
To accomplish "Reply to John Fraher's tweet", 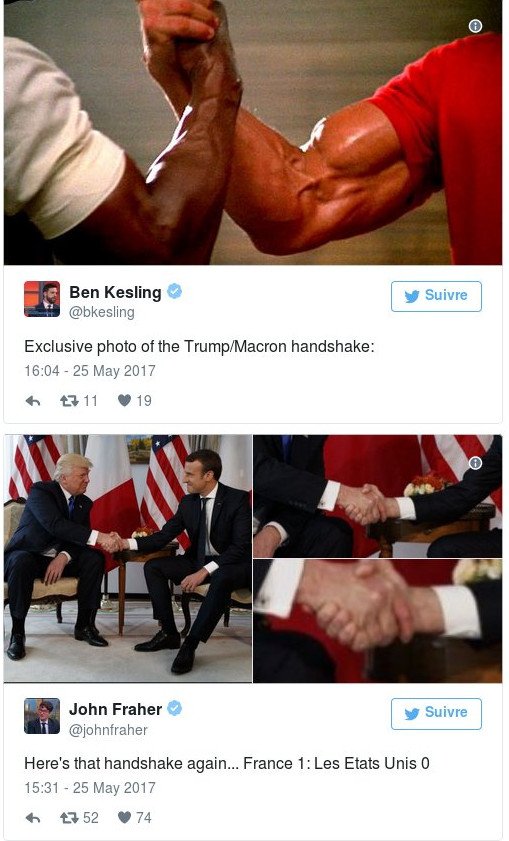I will tap(33, 818).
